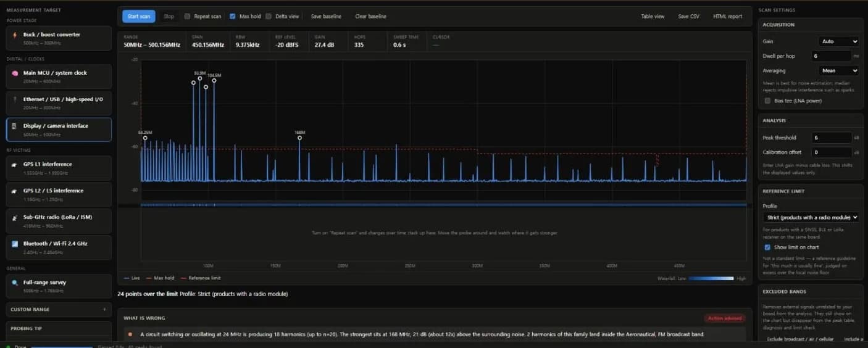Click the ref level value -20 dBFS
Viewport: 868px width, 348px height.
[286, 44]
